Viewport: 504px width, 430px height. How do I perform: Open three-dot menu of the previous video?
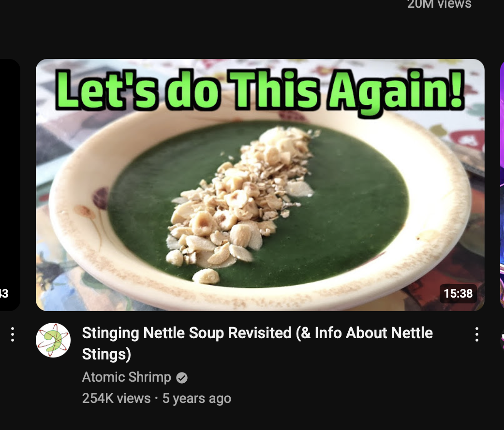point(13,334)
